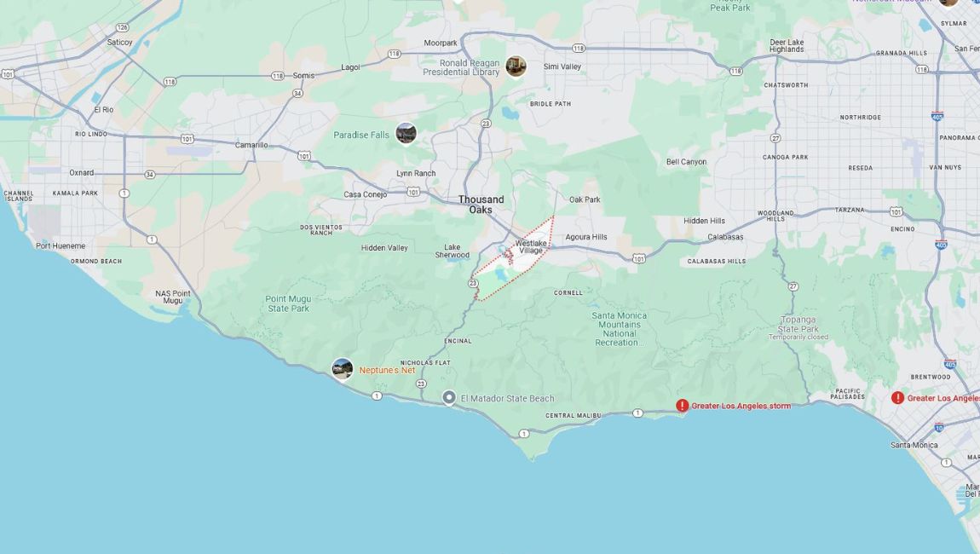Click the Oak Park label

585,199
